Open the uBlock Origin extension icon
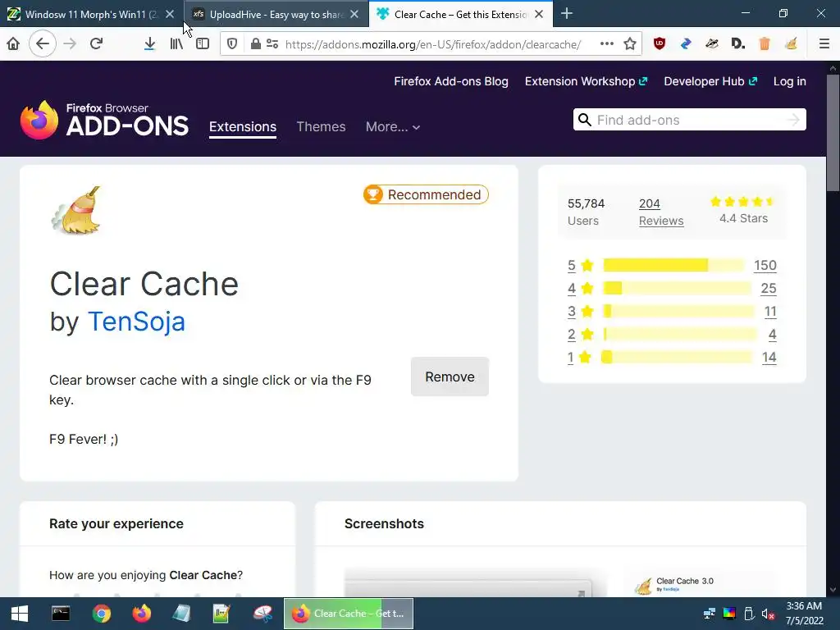Screen dimensions: 840x630 (x=660, y=44)
